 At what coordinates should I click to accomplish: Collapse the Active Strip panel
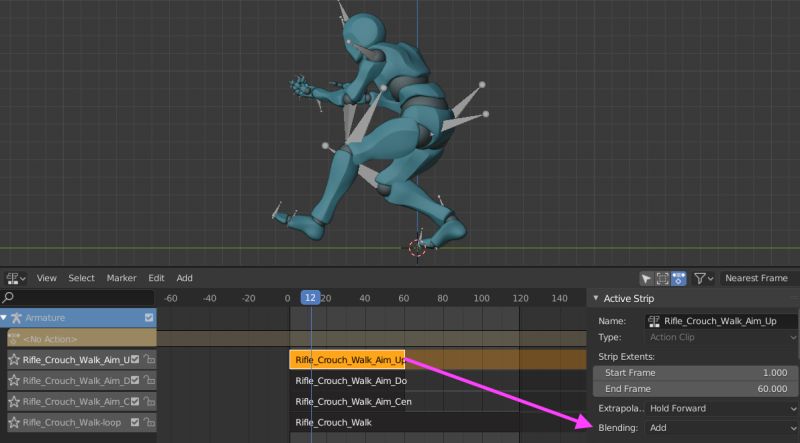tap(595, 298)
